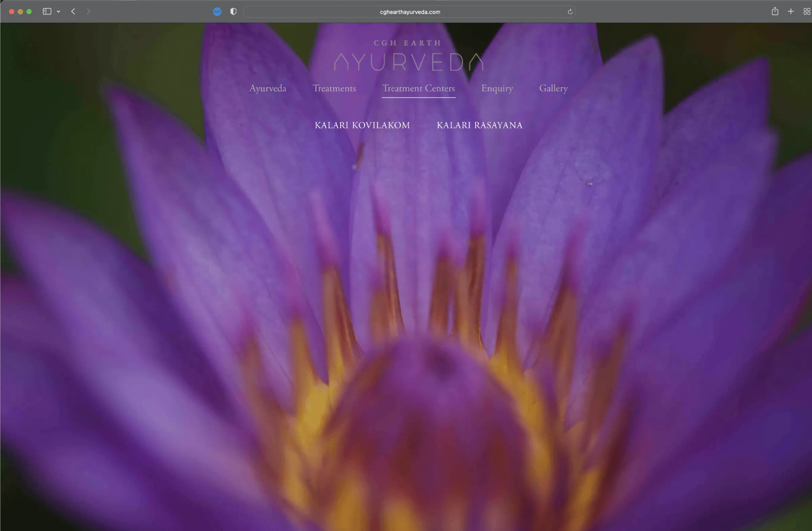Go to the Enquiry page
This screenshot has width=812, height=531.
(497, 88)
